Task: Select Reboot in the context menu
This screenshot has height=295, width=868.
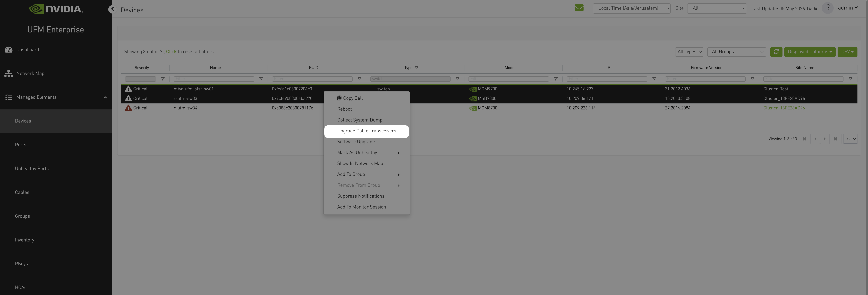Action: pyautogui.click(x=367, y=109)
